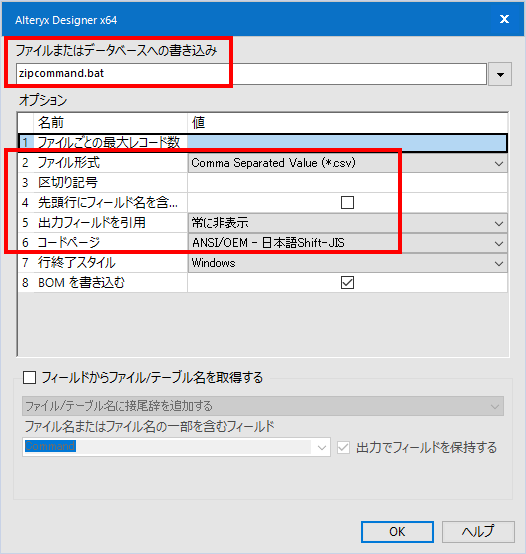Click the zipcommand.bat file path field

251,74
